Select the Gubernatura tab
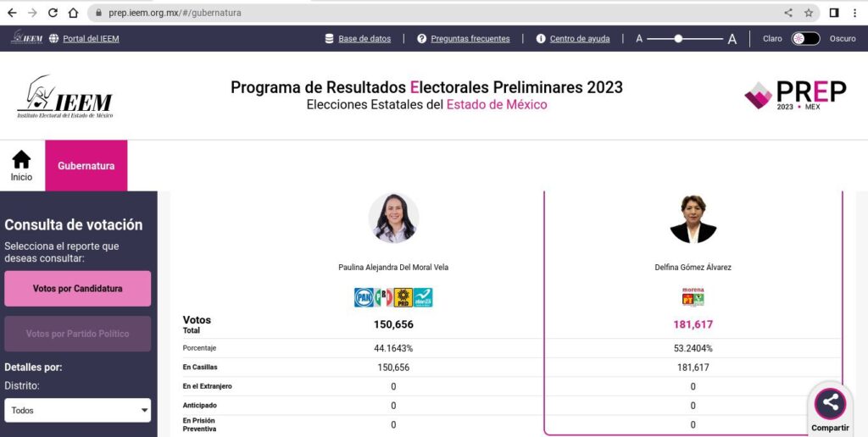 tap(86, 166)
